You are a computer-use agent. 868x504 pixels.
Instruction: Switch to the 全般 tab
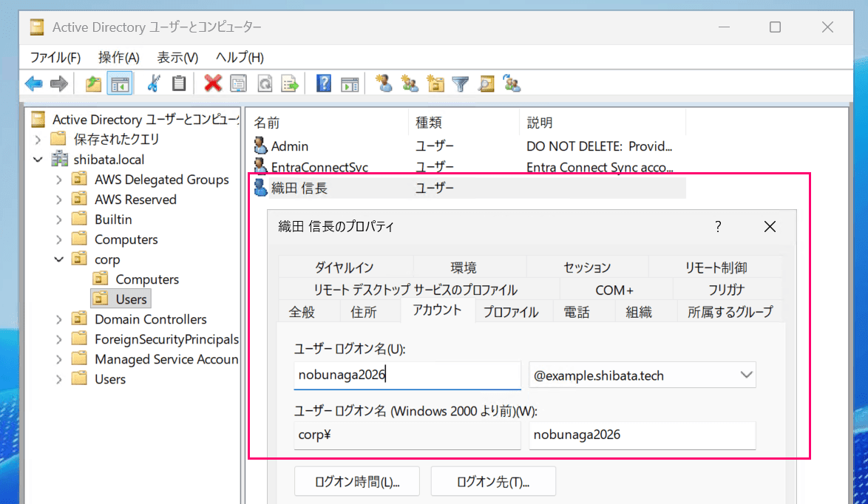click(302, 312)
